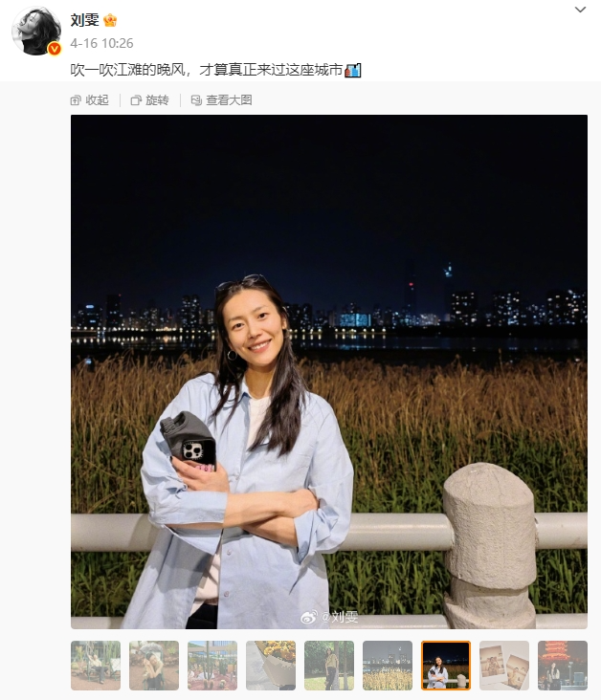Image resolution: width=601 pixels, height=700 pixels.
Task: Select the first thumbnail of playground
Action: pyautogui.click(x=96, y=666)
